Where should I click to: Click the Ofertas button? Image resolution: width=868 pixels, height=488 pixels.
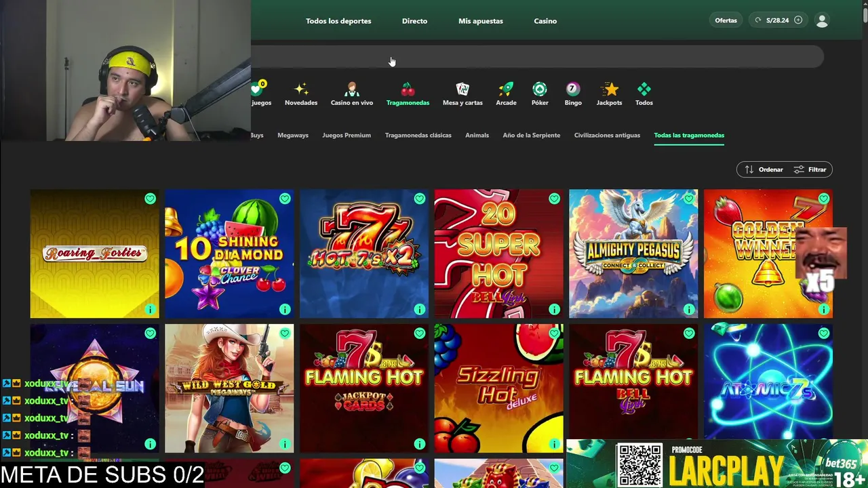coord(726,20)
